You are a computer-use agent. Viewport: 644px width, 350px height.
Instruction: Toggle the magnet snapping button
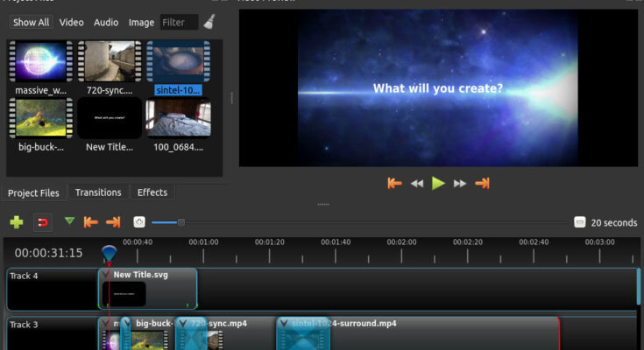pos(42,222)
